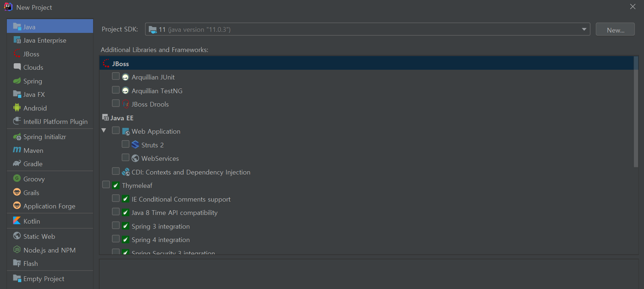Click the Struts 2 framework icon
The height and width of the screenshot is (289, 644).
pos(135,144)
